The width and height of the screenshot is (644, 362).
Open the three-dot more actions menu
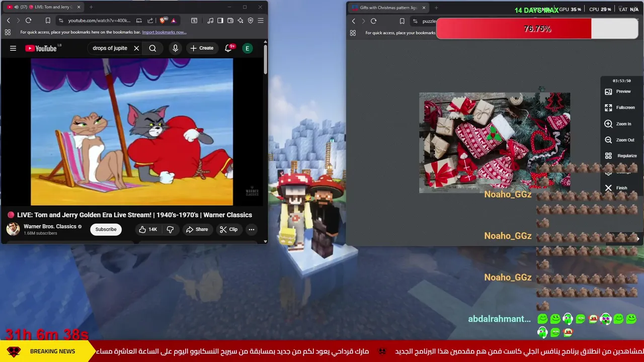(x=252, y=229)
